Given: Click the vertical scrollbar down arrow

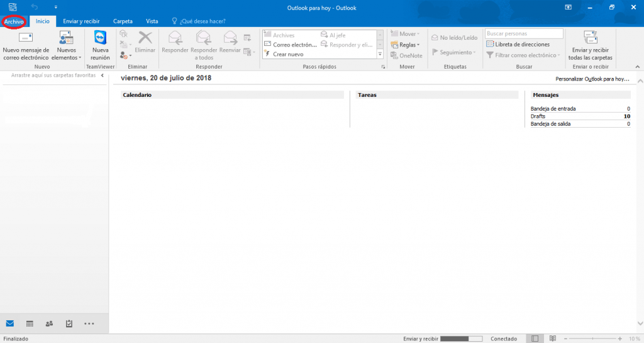Looking at the screenshot, I should click(x=640, y=323).
